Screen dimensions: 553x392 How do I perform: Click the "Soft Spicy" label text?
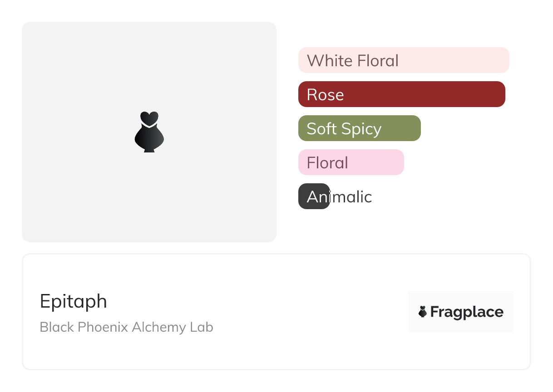click(x=344, y=128)
